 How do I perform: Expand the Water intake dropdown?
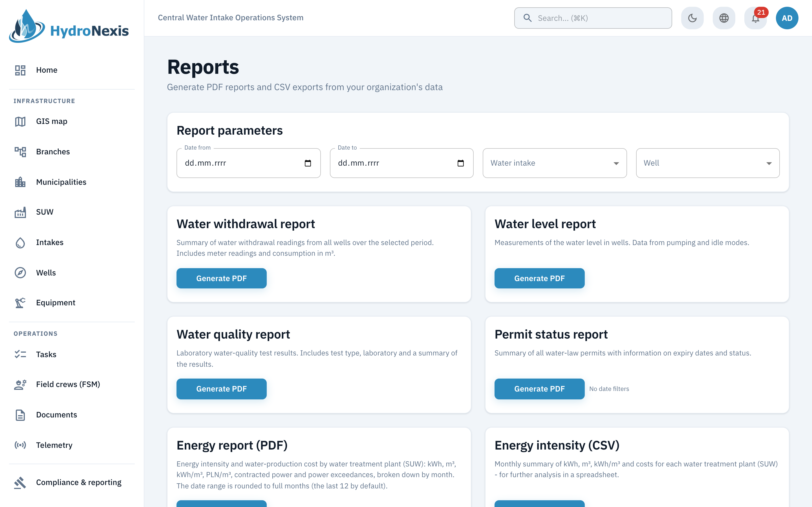(554, 163)
